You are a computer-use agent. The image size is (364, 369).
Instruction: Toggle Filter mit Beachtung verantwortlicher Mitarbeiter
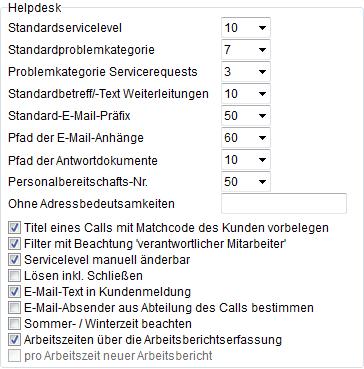(x=15, y=244)
